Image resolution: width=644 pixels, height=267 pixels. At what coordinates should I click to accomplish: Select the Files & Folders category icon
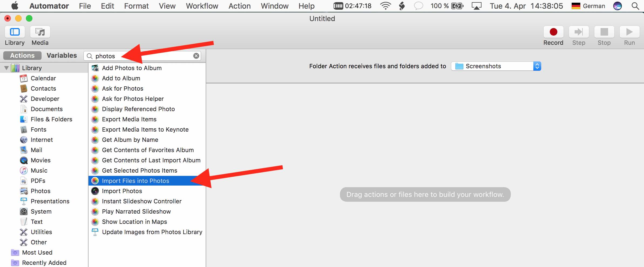coord(24,119)
